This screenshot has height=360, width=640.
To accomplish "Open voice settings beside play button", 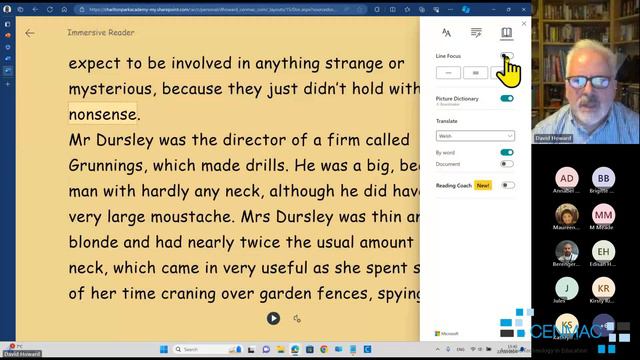I will (297, 319).
